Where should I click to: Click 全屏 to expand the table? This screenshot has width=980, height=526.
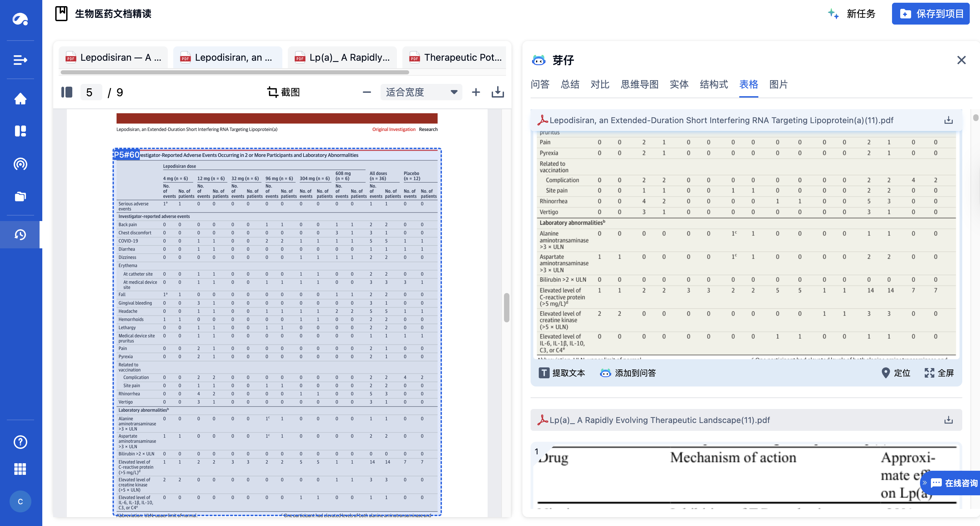[939, 373]
